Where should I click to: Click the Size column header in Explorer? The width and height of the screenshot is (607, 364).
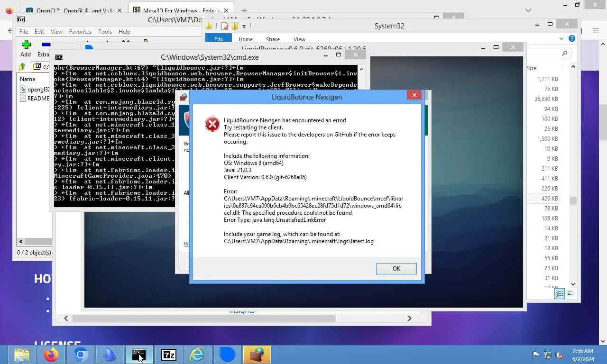click(532, 68)
